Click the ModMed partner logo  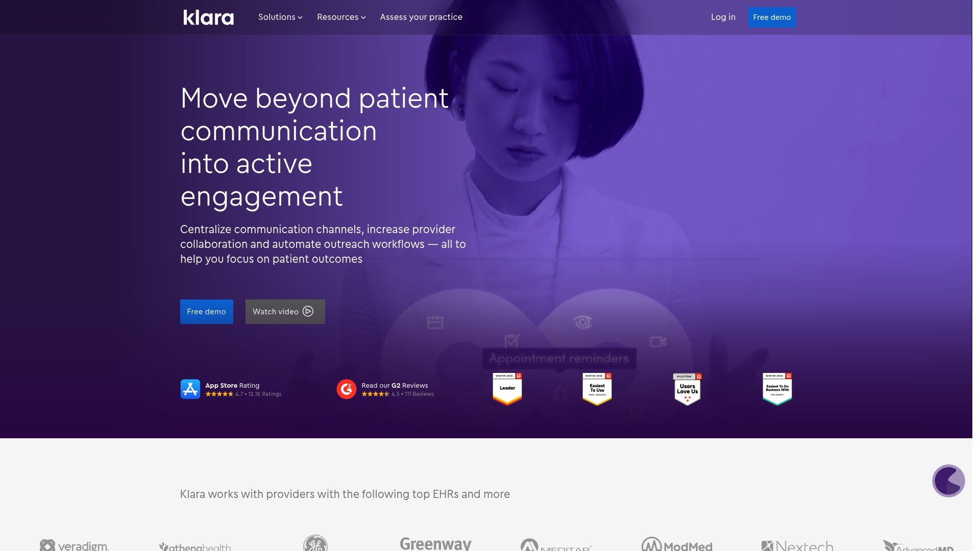tap(677, 544)
